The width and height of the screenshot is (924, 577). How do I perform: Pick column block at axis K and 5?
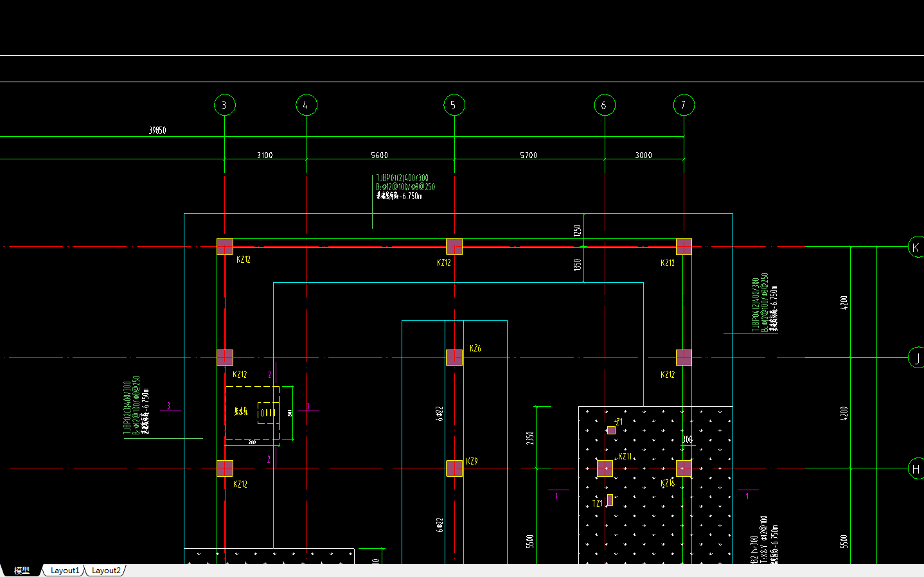pyautogui.click(x=454, y=247)
